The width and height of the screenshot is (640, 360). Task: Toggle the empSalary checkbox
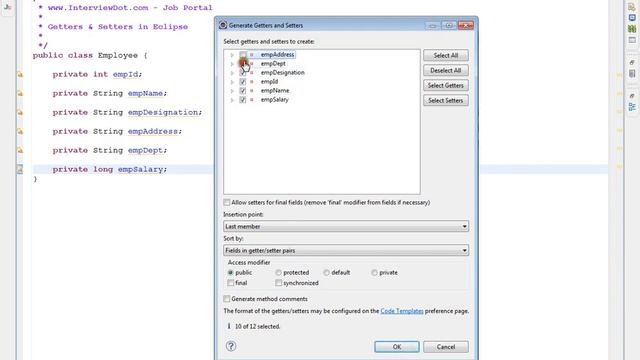click(x=243, y=100)
